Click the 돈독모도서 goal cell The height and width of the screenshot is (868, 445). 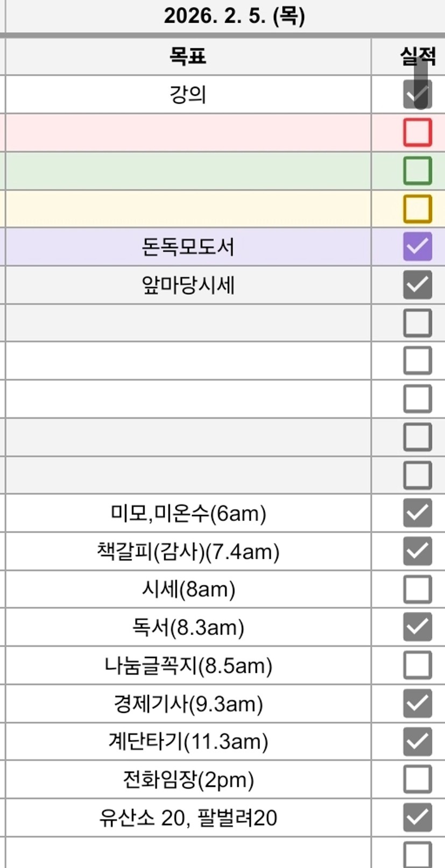point(188,247)
